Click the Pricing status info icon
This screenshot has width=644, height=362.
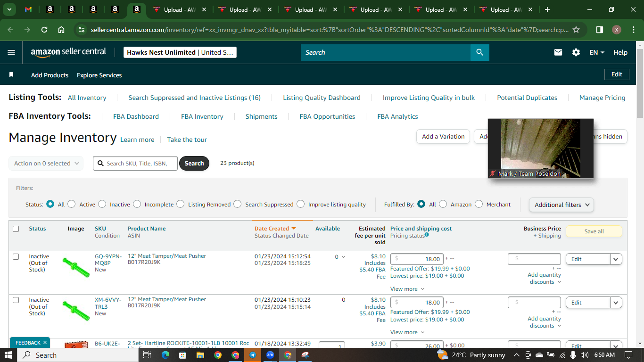click(427, 235)
